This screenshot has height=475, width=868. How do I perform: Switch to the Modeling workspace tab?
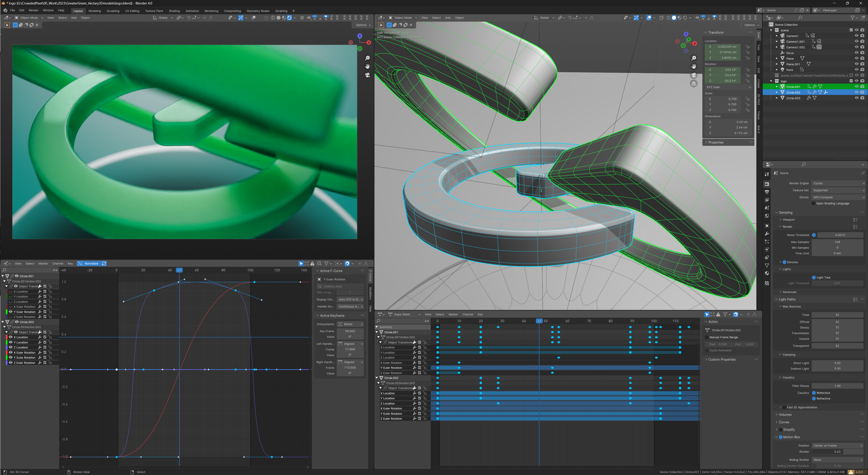pyautogui.click(x=95, y=11)
